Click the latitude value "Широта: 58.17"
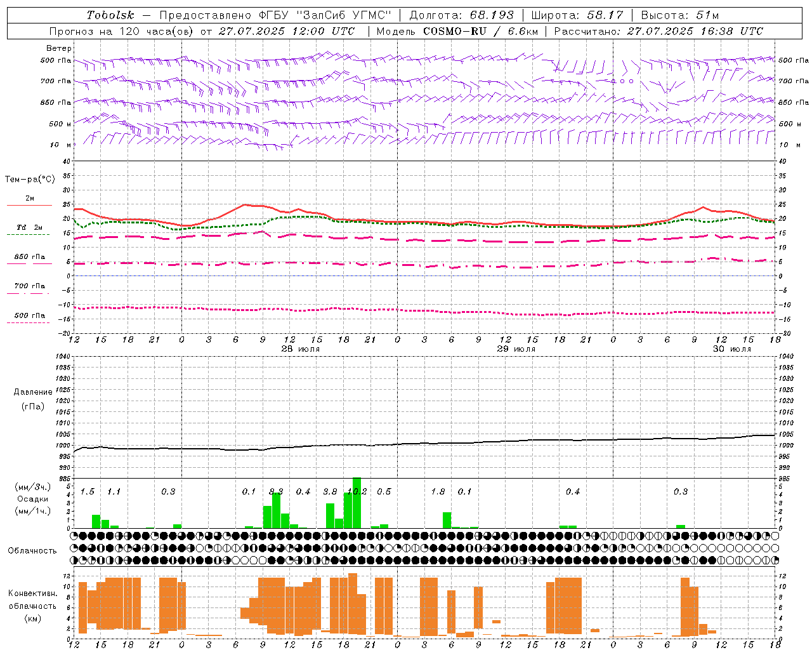 577,15
